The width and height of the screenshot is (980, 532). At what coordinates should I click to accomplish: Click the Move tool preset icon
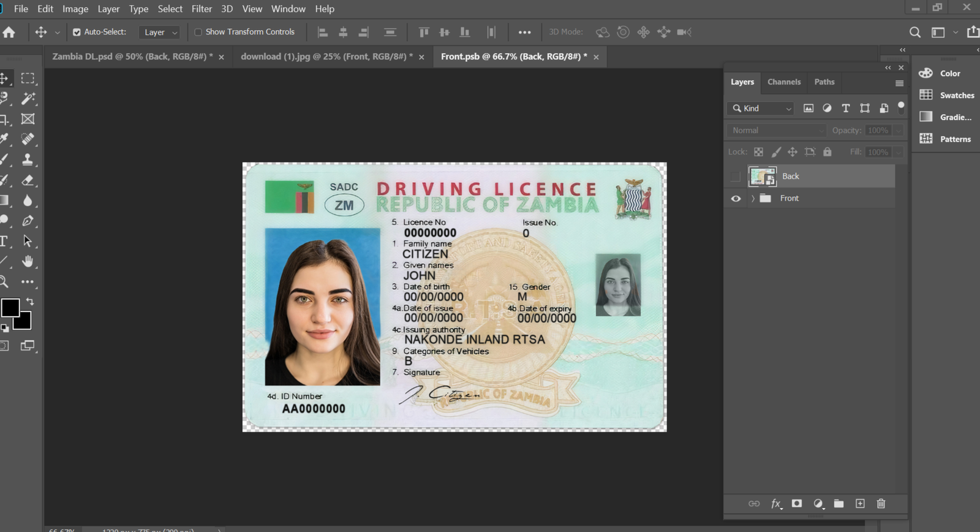point(41,32)
